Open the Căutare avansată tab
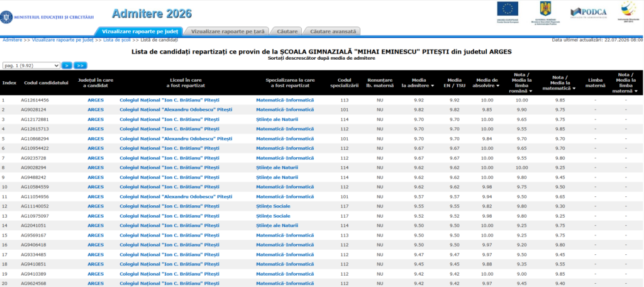The height and width of the screenshot is (287, 644). (x=333, y=31)
